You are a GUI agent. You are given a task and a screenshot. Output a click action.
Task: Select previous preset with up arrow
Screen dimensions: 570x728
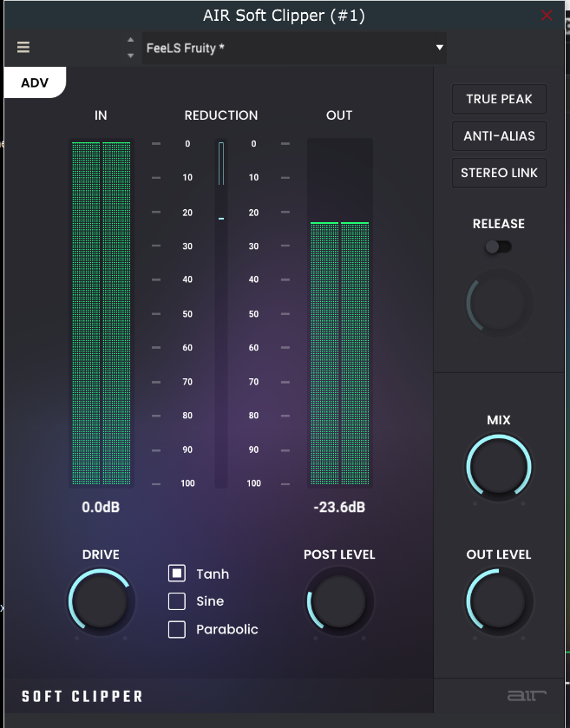coord(130,40)
